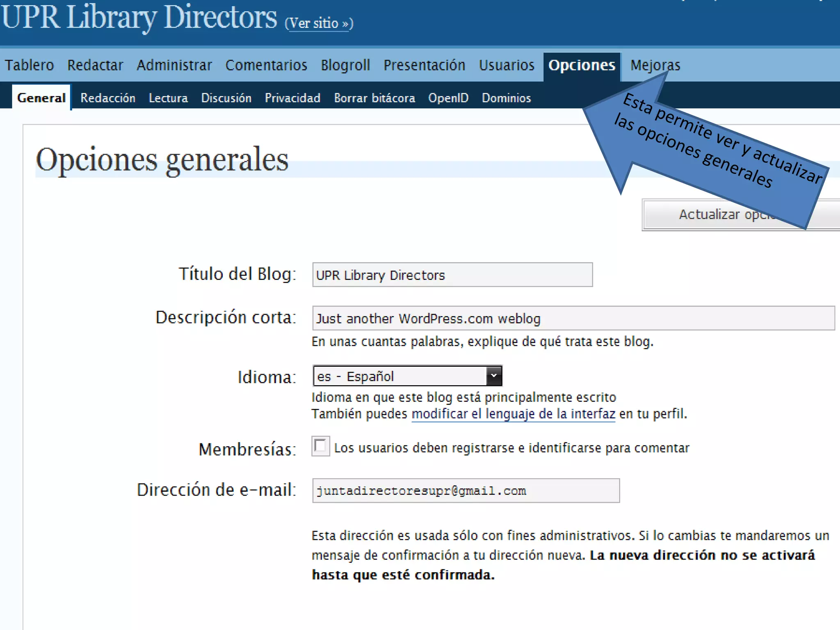Focus the Título del Blog field

pos(452,275)
